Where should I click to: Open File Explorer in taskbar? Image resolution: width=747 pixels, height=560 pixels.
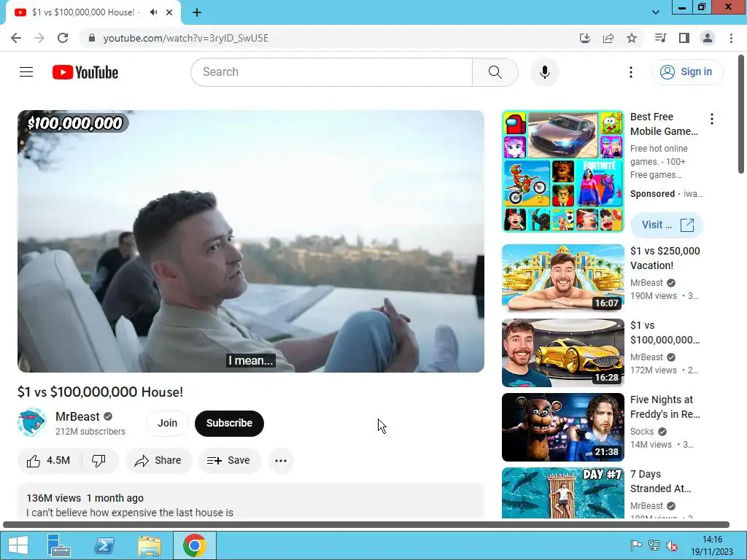(149, 545)
